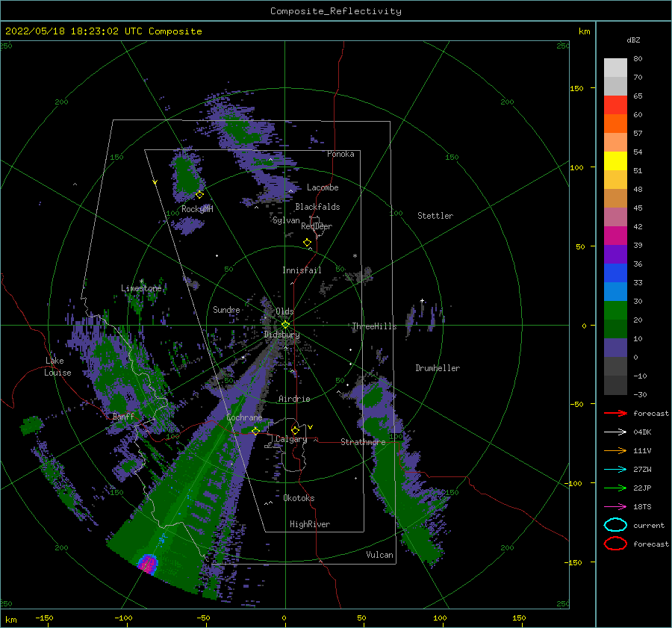
Task: Click the Didsbury town label
Action: pyautogui.click(x=281, y=335)
